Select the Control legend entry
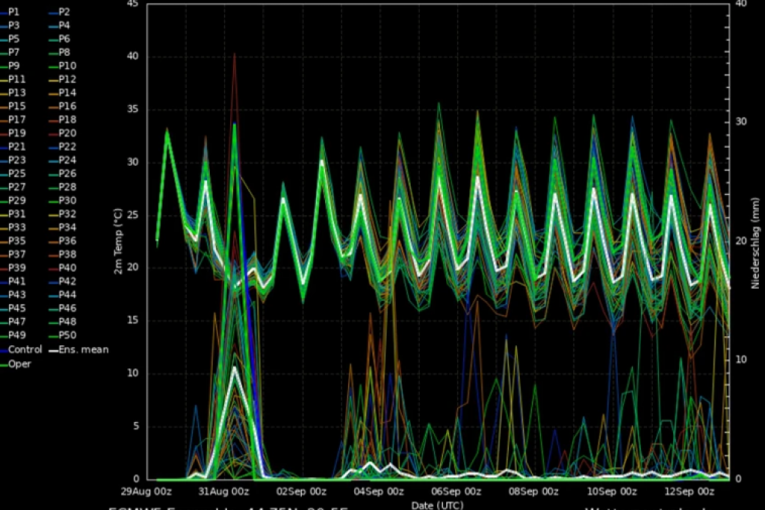The width and height of the screenshot is (765, 510). pyautogui.click(x=24, y=349)
